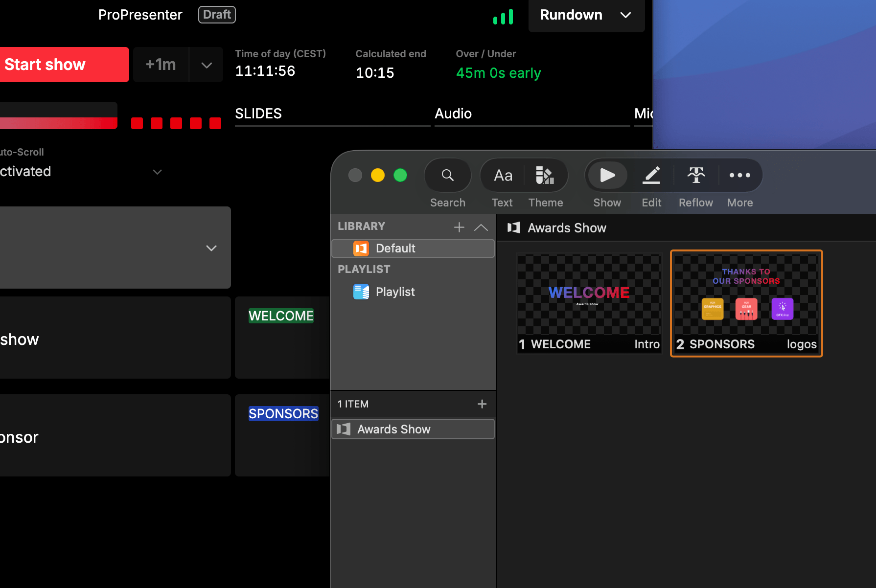The image size is (876, 588).
Task: Select Awards Show presentation in item list
Action: point(413,429)
